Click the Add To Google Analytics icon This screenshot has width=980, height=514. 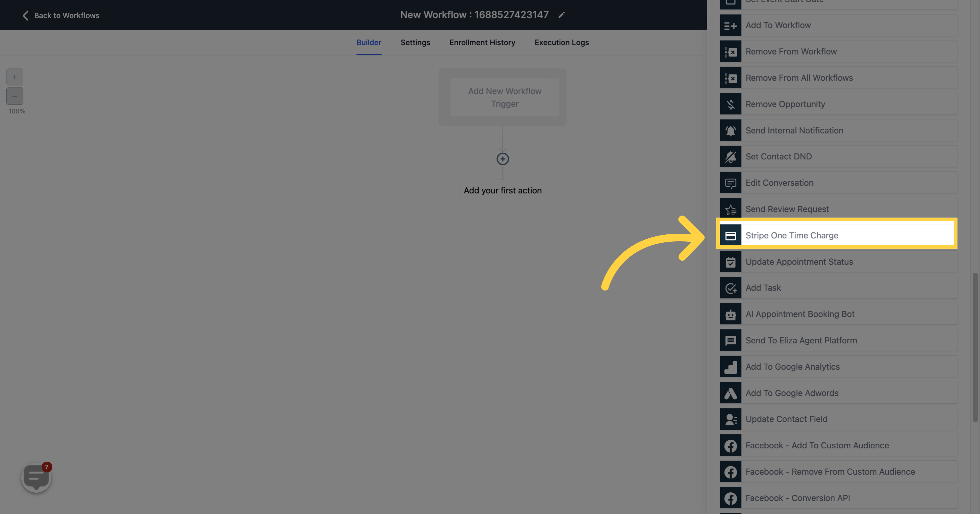point(731,366)
